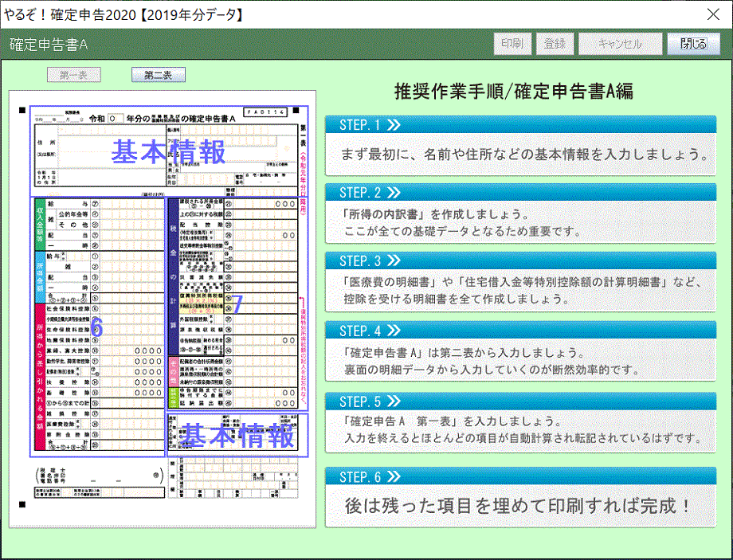Switch to the 第一表 tab

click(74, 75)
